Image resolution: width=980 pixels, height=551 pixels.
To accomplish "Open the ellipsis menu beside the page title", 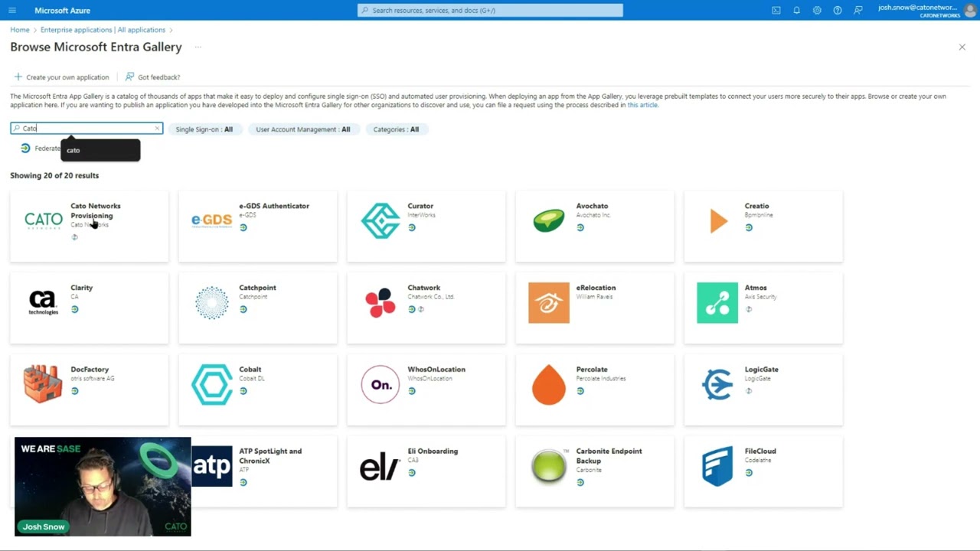I will [x=198, y=47].
